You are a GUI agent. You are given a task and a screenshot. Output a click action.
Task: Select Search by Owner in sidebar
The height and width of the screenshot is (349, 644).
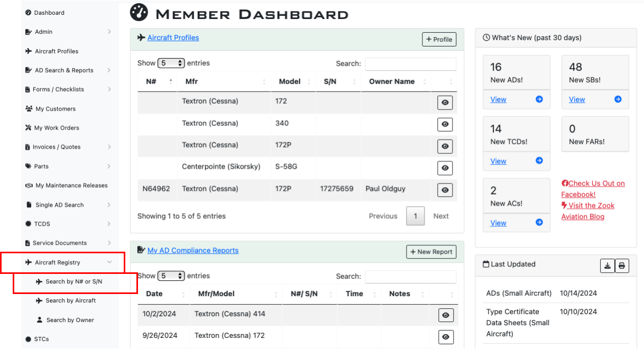70,320
